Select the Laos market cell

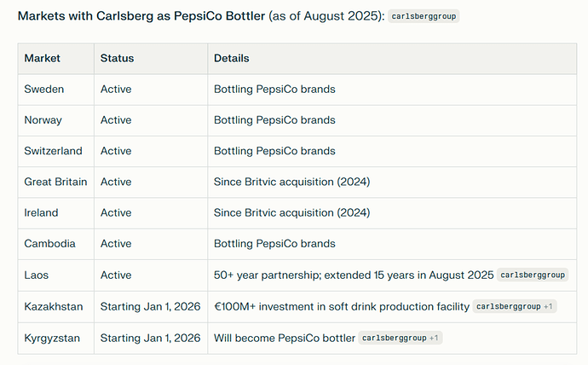click(37, 275)
